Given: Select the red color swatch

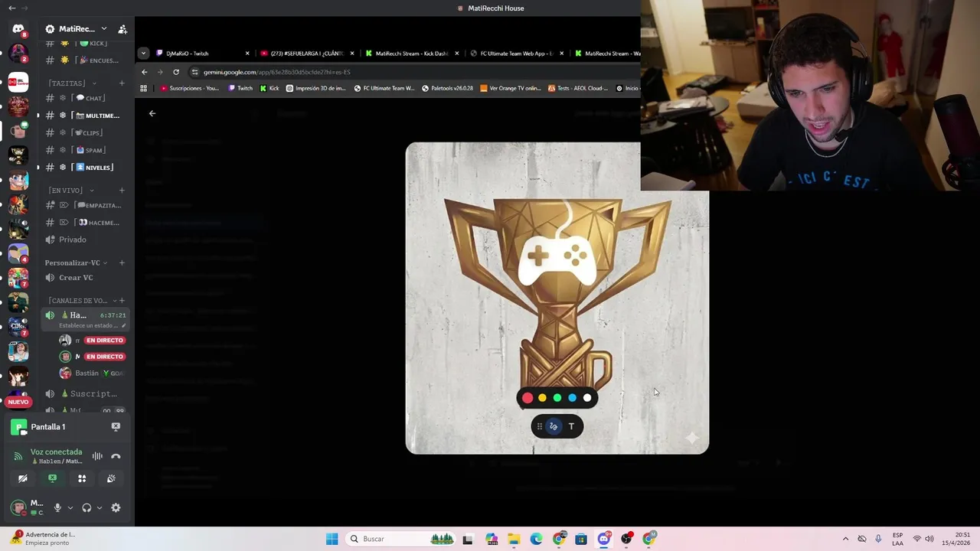Looking at the screenshot, I should coord(528,398).
